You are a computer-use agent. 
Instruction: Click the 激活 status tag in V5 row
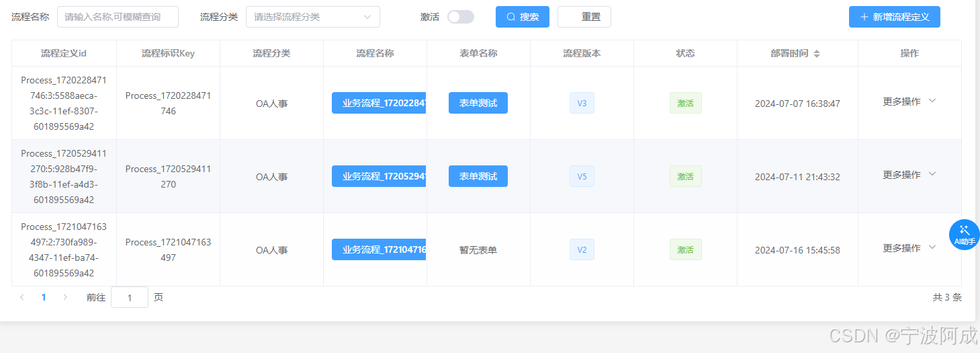[686, 176]
